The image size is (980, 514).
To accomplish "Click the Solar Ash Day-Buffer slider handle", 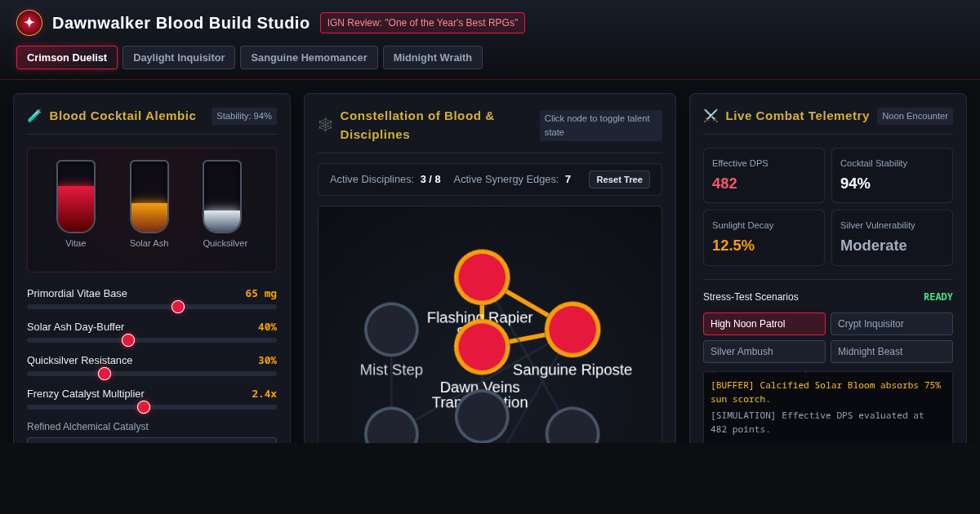I will pos(128,340).
